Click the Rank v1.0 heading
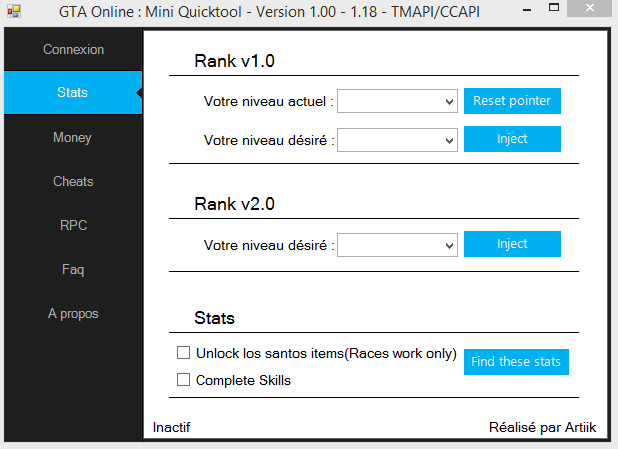Viewport: 618px width, 449px height. [x=235, y=61]
